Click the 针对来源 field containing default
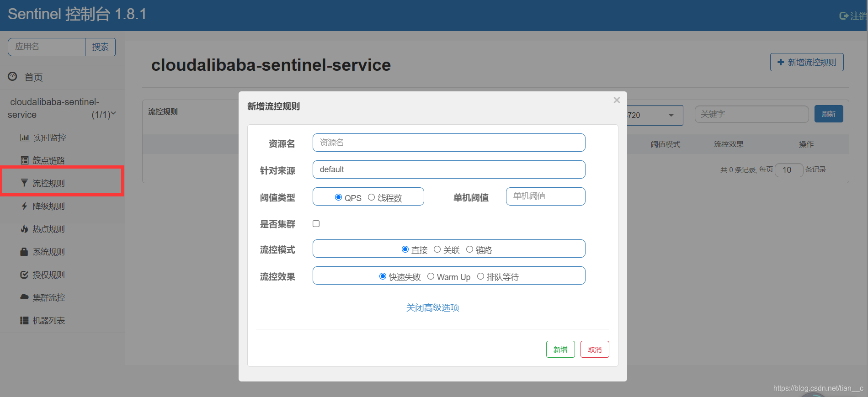The width and height of the screenshot is (868, 397). (449, 169)
